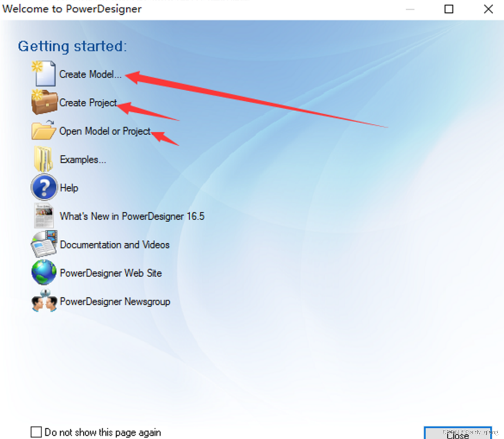This screenshot has width=504, height=439.
Task: Click the open folder icon
Action: (x=44, y=130)
